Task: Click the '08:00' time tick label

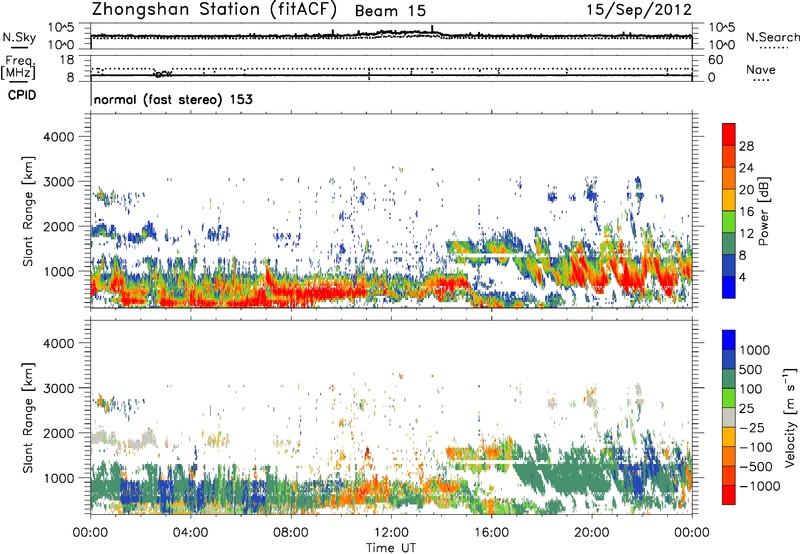Action: coord(290,533)
